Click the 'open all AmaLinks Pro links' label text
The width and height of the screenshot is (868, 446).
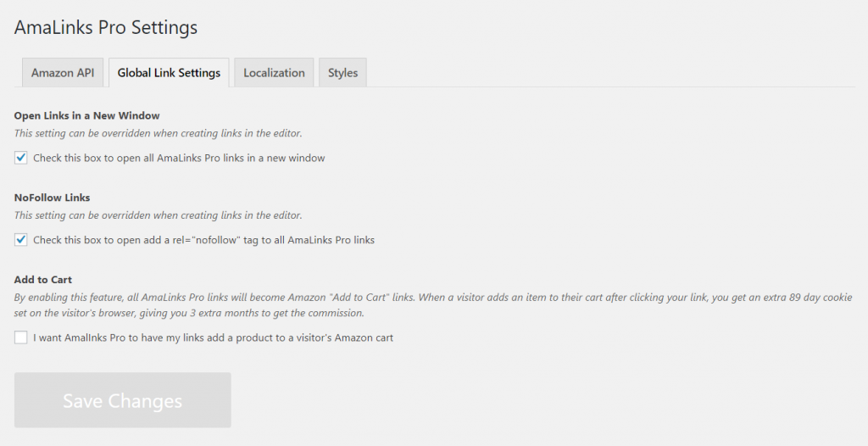pos(179,158)
